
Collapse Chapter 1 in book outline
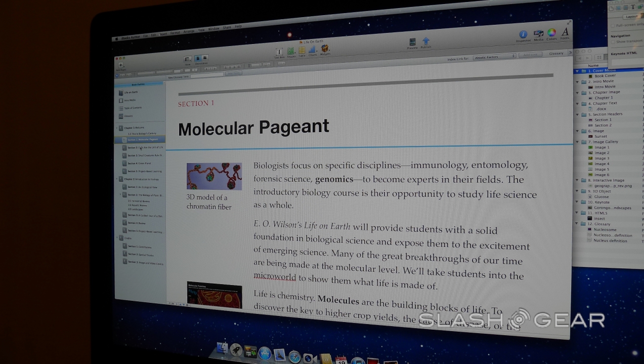tap(117, 128)
